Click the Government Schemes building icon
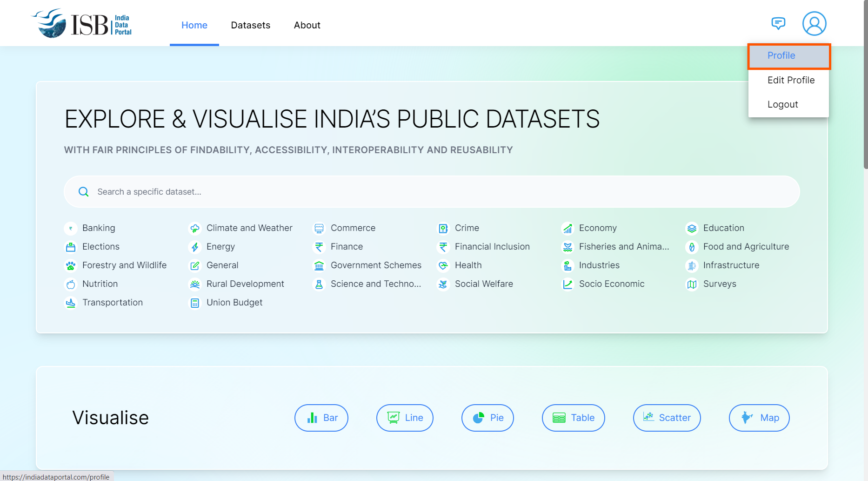This screenshot has width=868, height=481. (319, 265)
